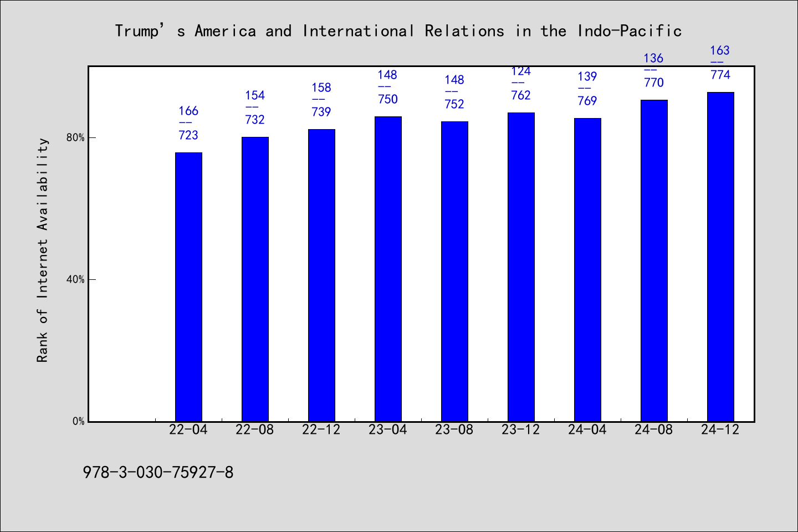Click the data value 124
Screen dimensions: 798x532
point(521,71)
